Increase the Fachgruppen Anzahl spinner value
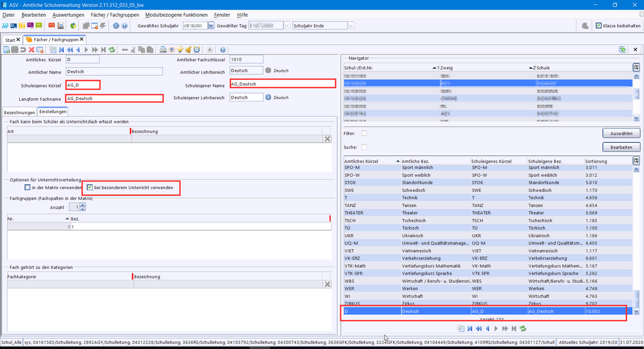Viewport: 644px width, 349px height. pyautogui.click(x=82, y=205)
